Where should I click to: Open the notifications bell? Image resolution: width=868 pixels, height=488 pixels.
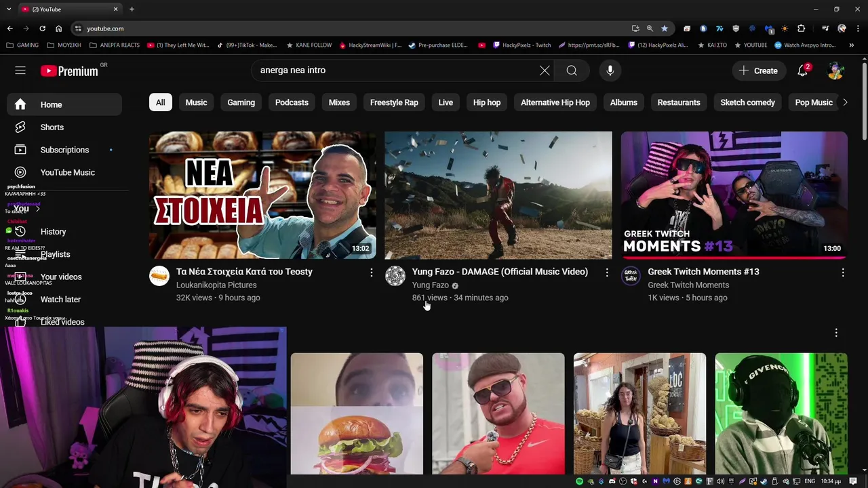[x=803, y=70]
